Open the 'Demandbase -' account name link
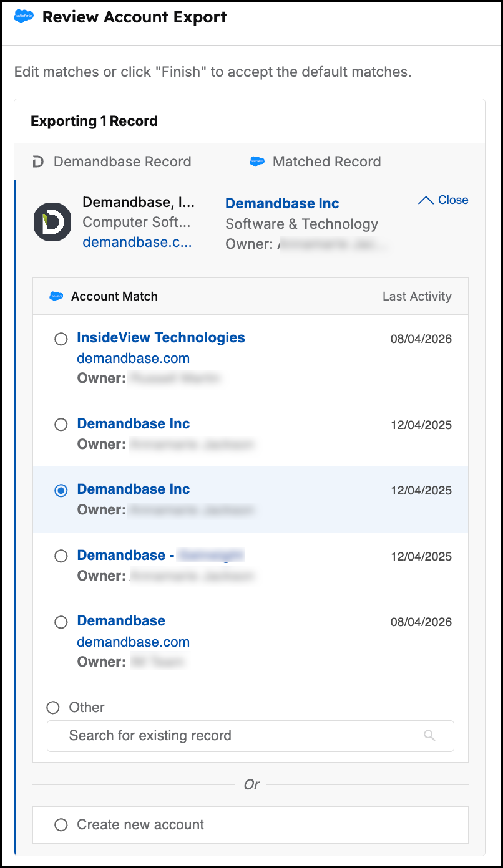503x868 pixels. click(x=125, y=555)
